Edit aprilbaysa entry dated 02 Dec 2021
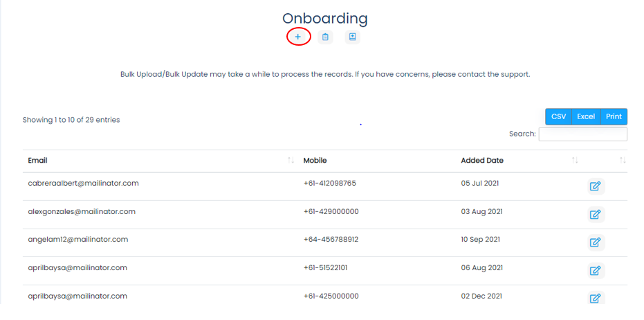Screen dimensions: 644x320 pyautogui.click(x=596, y=299)
